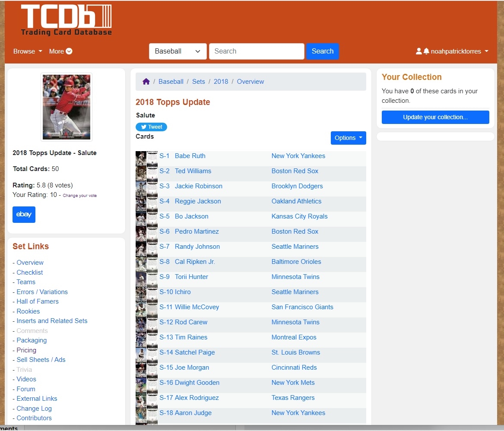Screen dimensions: 504x431
Task: Open Torii Hunter card back thumbnail
Action: (x=152, y=279)
